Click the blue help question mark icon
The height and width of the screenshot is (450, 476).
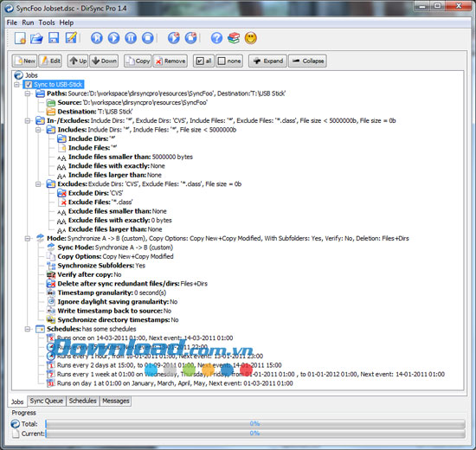[x=216, y=38]
